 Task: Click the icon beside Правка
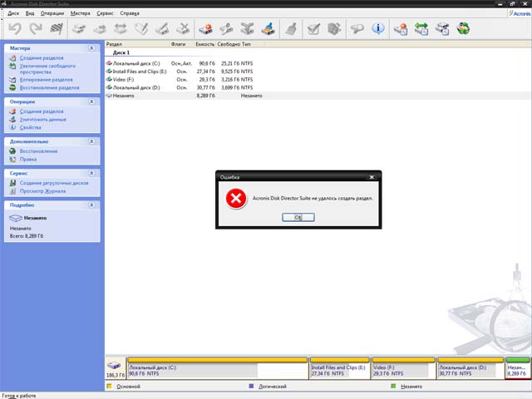click(x=12, y=159)
